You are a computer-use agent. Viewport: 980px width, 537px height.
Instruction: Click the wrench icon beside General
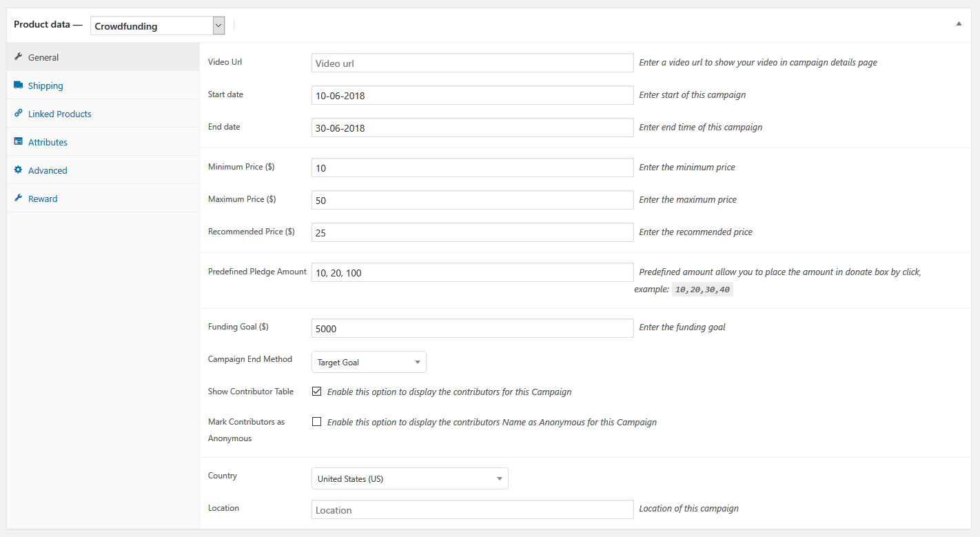click(x=19, y=57)
